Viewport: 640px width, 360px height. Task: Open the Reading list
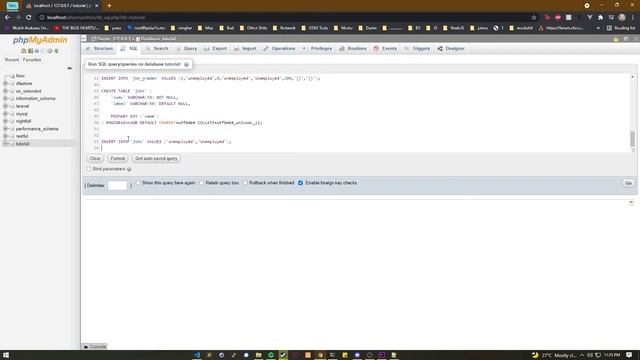[x=621, y=28]
